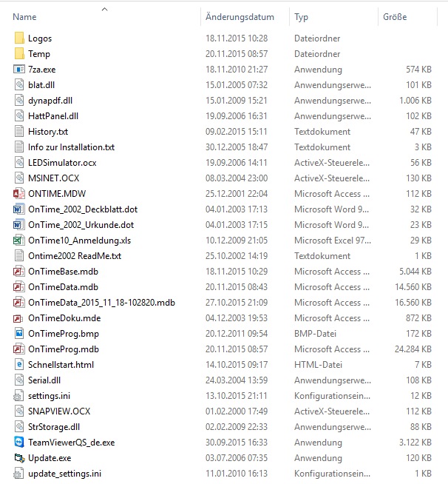Click the Ontime2002 ReadMe.txt icon
The height and width of the screenshot is (484, 448).
[19, 255]
